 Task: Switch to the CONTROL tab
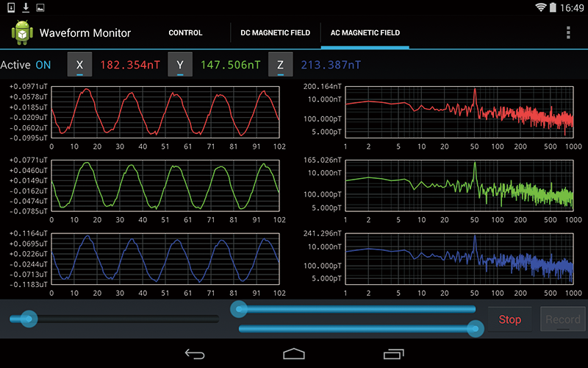pos(185,32)
